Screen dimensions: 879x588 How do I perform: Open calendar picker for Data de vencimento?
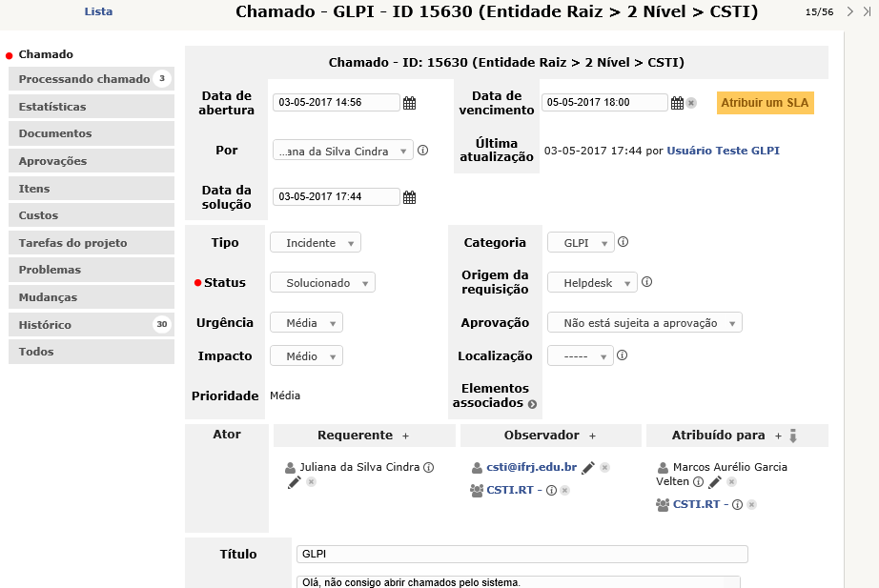(677, 103)
